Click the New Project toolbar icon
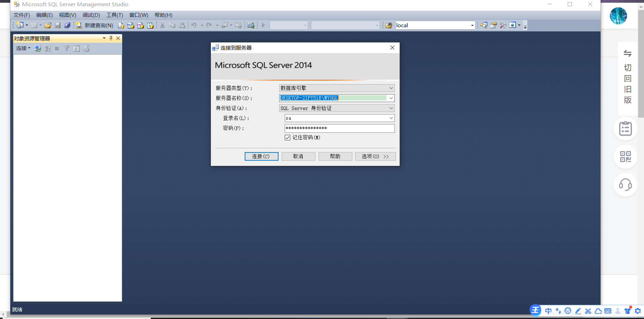Image resolution: width=644 pixels, height=319 pixels. tap(20, 25)
